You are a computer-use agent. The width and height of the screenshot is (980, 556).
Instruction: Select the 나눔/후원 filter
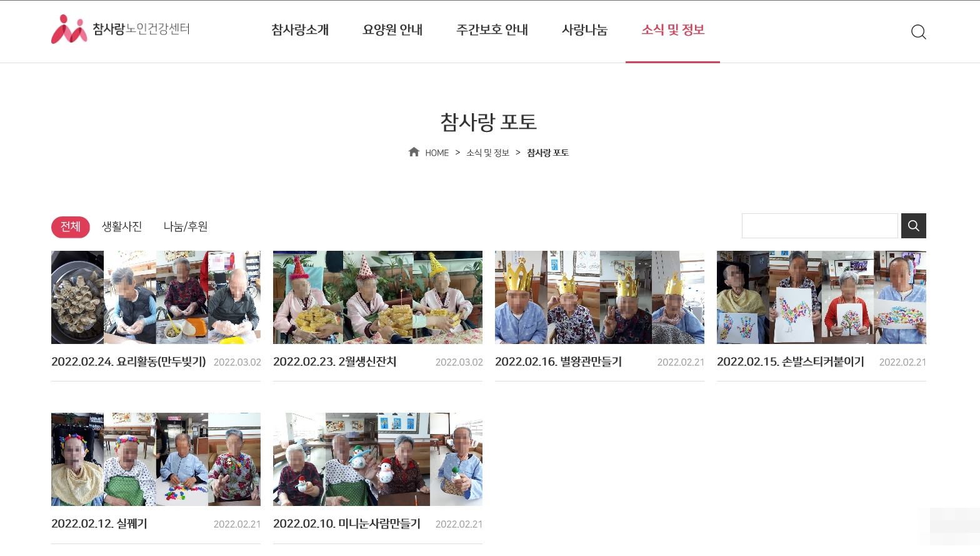point(186,226)
